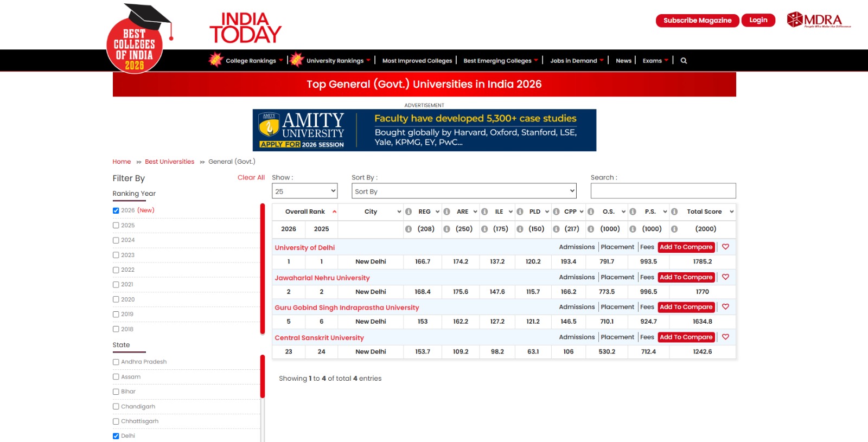Click info icon next to (250) max score
The width and height of the screenshot is (868, 442).
tap(446, 229)
